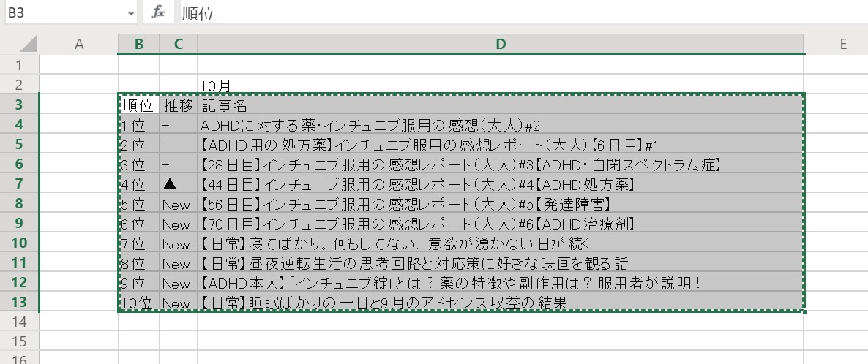Image resolution: width=868 pixels, height=364 pixels.
Task: Click the ▲ trend cell in 4位 row
Action: pyautogui.click(x=179, y=183)
